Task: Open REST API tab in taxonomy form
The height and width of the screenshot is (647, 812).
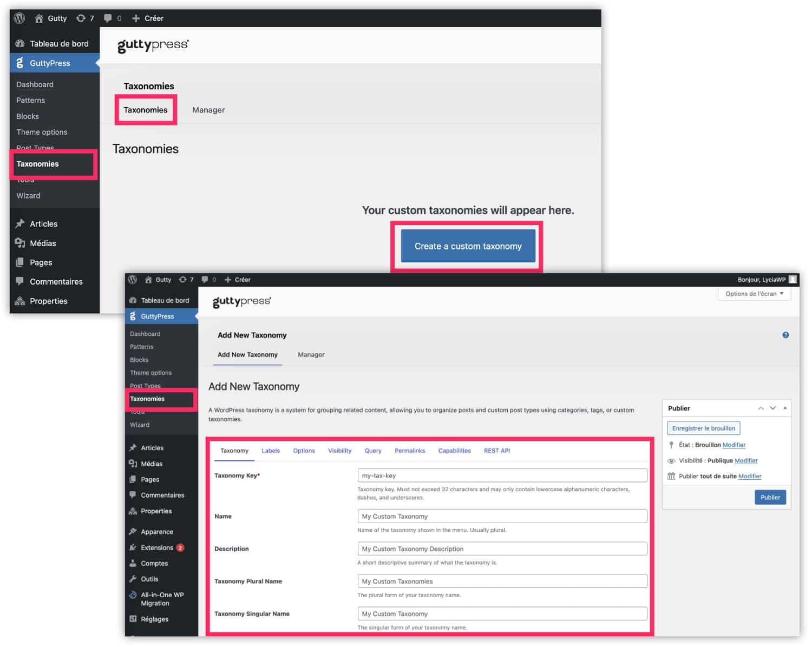Action: (x=497, y=451)
